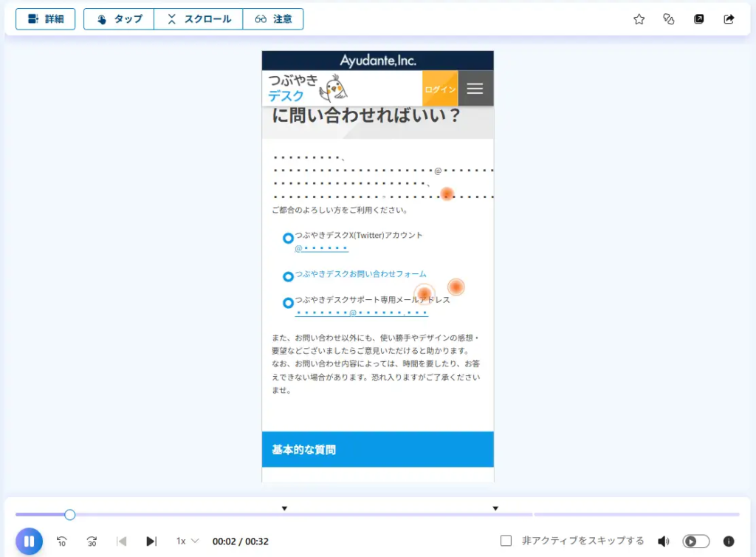Open recording in a new window

tap(698, 19)
